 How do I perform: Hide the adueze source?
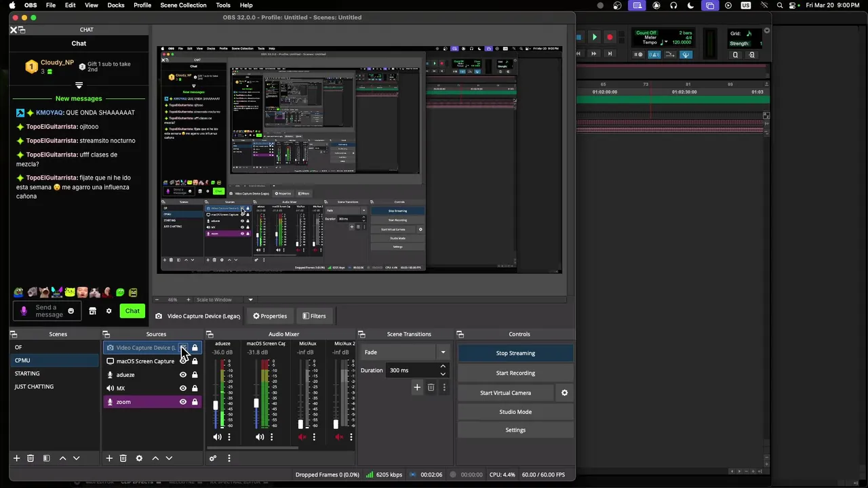tap(183, 375)
